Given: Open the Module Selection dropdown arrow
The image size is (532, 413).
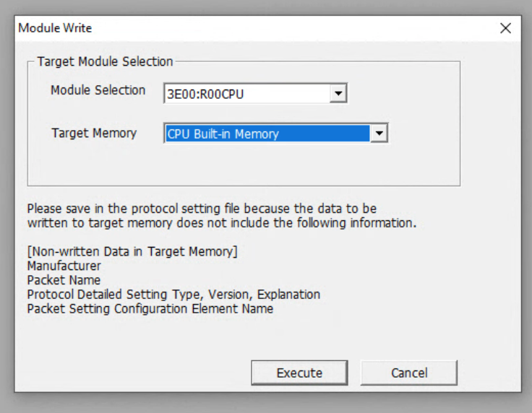Looking at the screenshot, I should [x=338, y=93].
